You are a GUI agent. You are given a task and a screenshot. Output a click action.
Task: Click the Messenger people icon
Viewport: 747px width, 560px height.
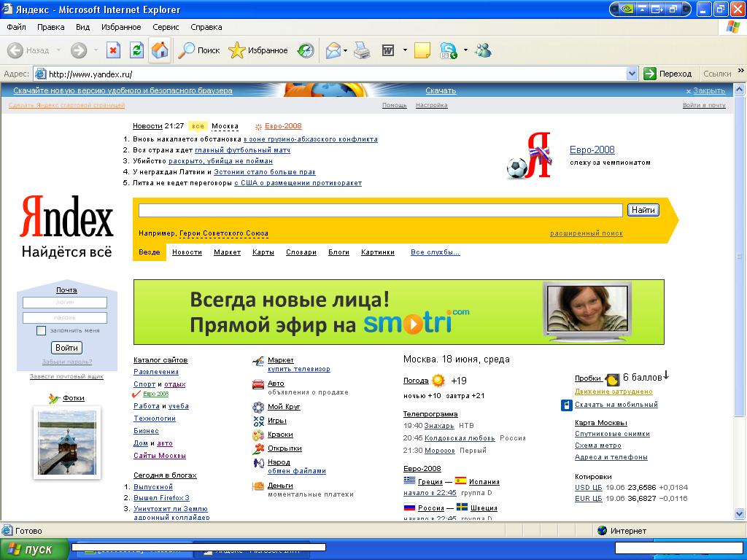click(484, 50)
